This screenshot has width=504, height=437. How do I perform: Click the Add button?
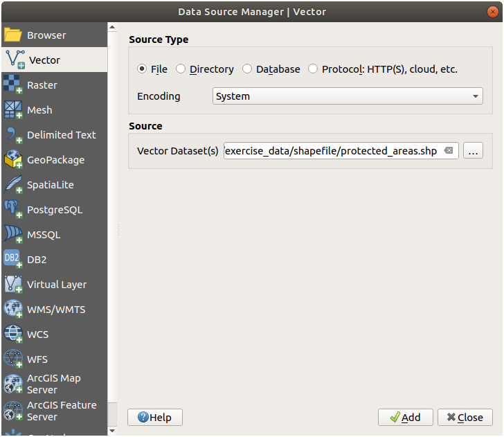(405, 417)
